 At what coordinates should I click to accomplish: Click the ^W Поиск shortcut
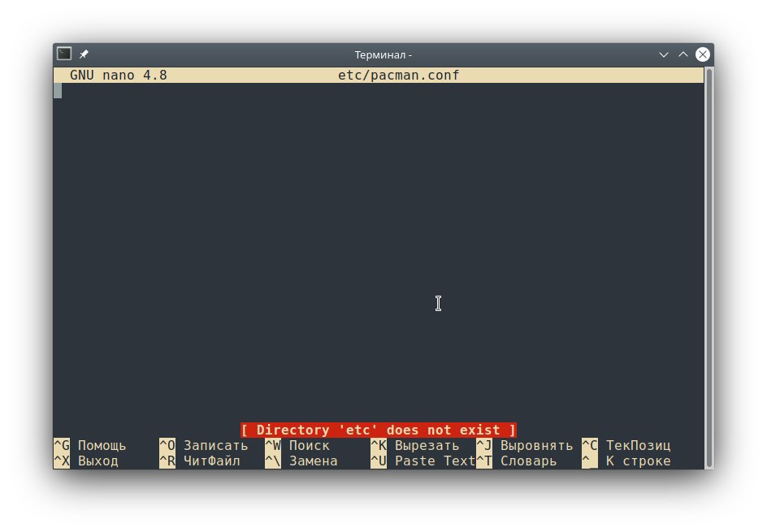click(x=297, y=445)
